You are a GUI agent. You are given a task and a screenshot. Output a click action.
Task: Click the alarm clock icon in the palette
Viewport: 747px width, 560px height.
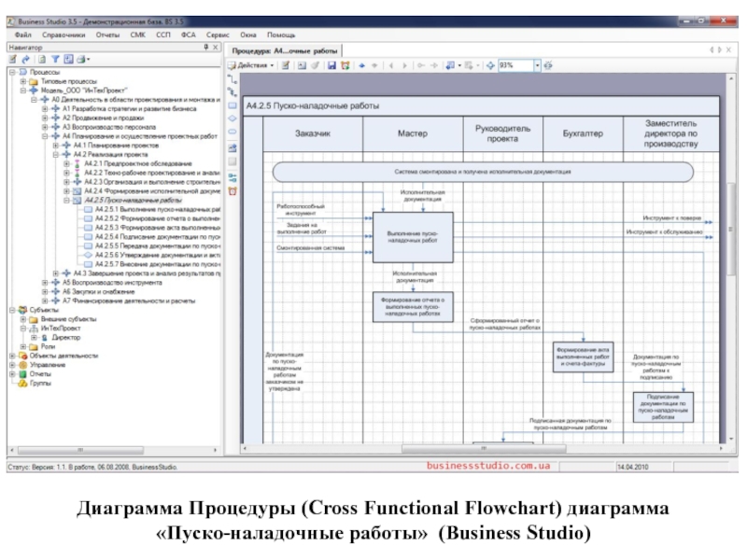click(232, 189)
